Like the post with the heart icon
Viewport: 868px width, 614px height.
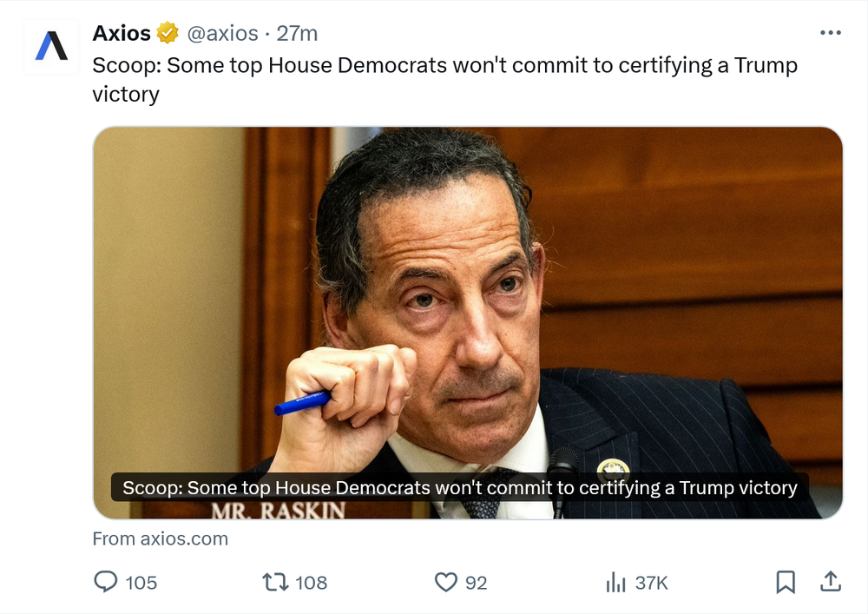click(x=445, y=582)
